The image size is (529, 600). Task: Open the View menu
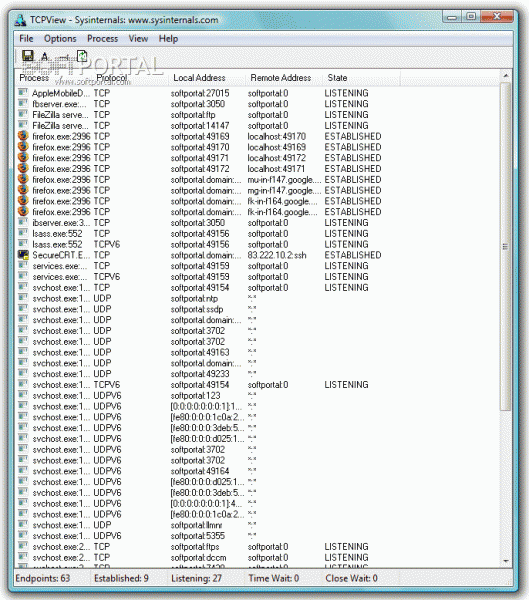point(138,39)
